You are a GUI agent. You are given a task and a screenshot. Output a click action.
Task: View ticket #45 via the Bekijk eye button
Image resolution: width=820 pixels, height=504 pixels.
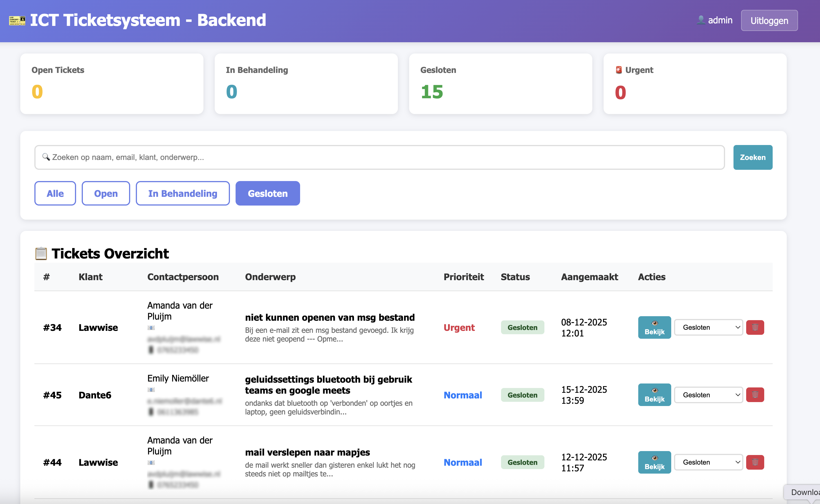tap(654, 395)
